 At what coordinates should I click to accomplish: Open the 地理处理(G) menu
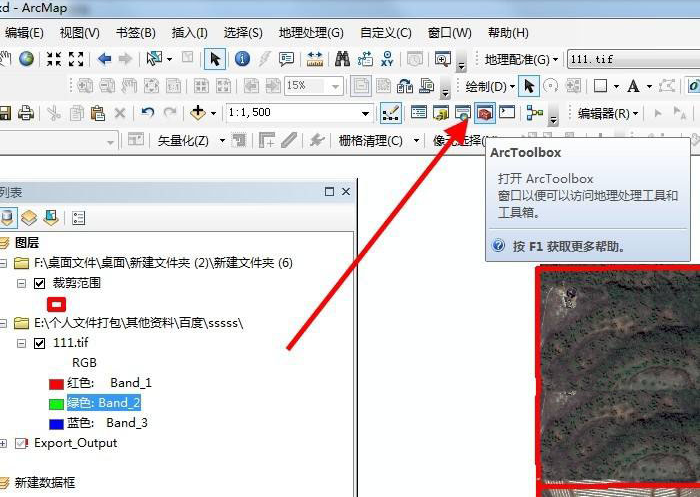[311, 33]
